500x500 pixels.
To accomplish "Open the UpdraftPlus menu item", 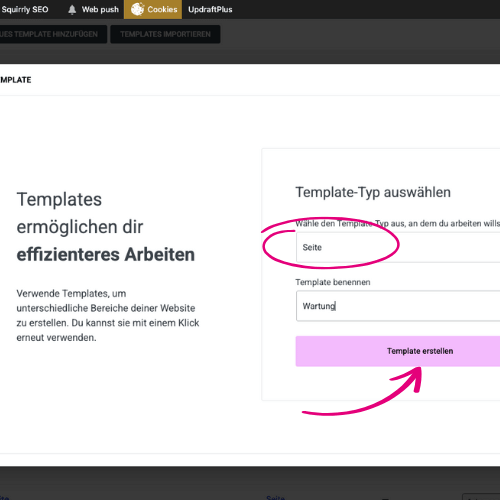I will coord(210,9).
